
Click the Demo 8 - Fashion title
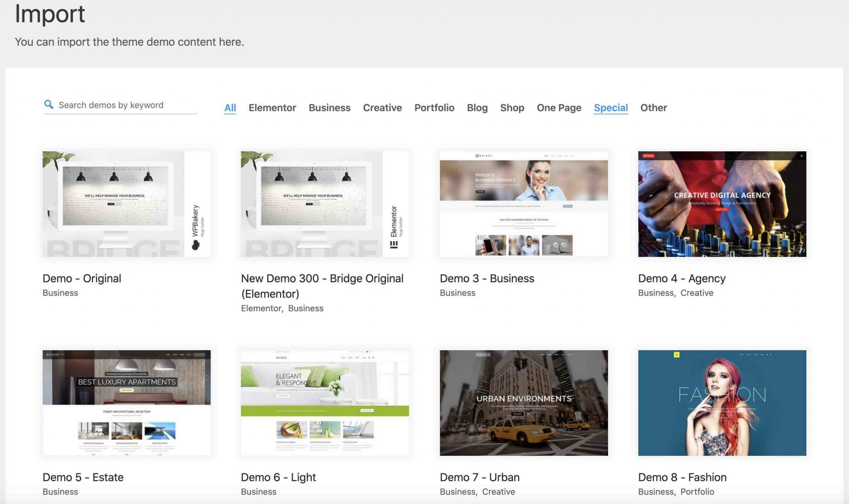click(682, 477)
